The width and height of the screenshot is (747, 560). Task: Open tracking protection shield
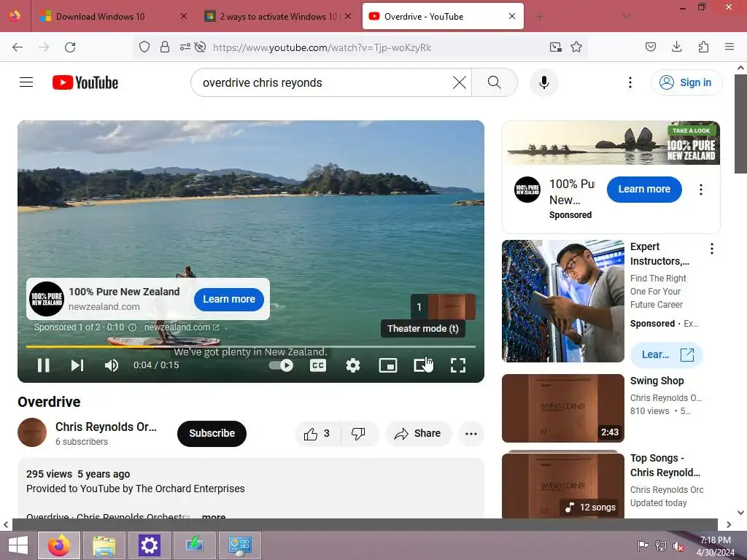point(144,47)
